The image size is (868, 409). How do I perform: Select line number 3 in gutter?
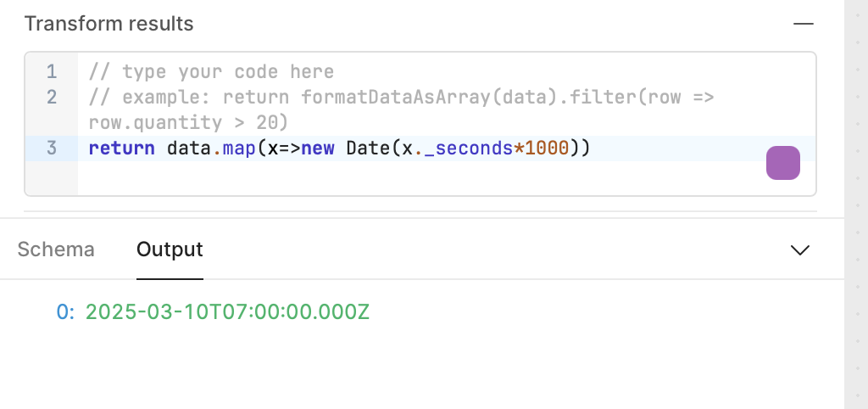tap(52, 148)
